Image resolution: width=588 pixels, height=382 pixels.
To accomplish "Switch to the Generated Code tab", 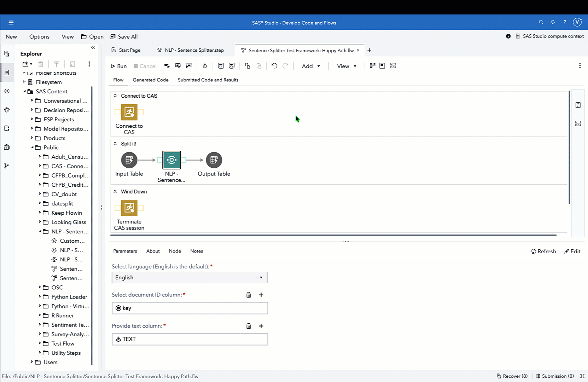I will 151,80.
